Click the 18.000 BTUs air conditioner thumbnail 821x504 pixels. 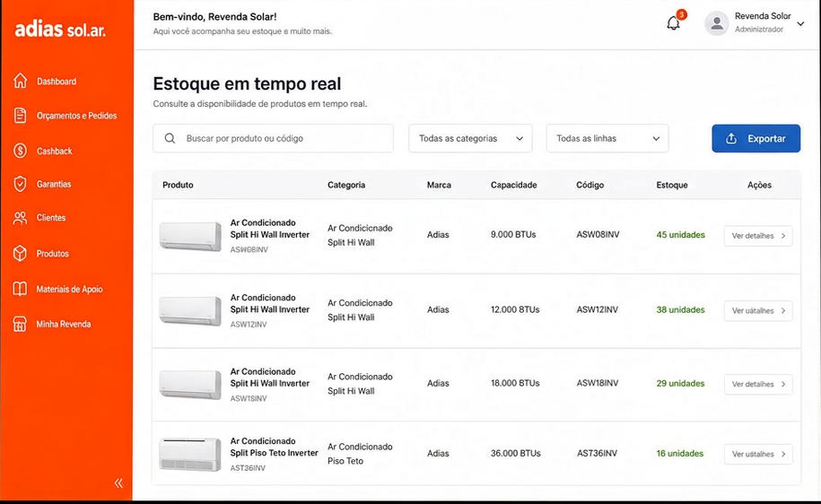pyautogui.click(x=190, y=384)
